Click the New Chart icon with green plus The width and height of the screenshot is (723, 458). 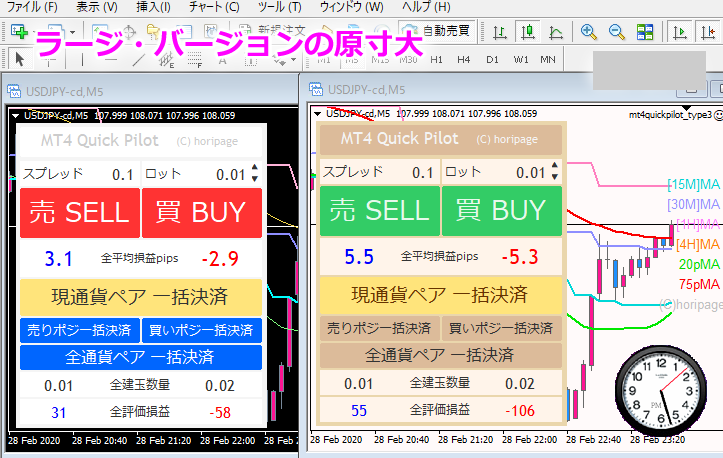pos(20,32)
